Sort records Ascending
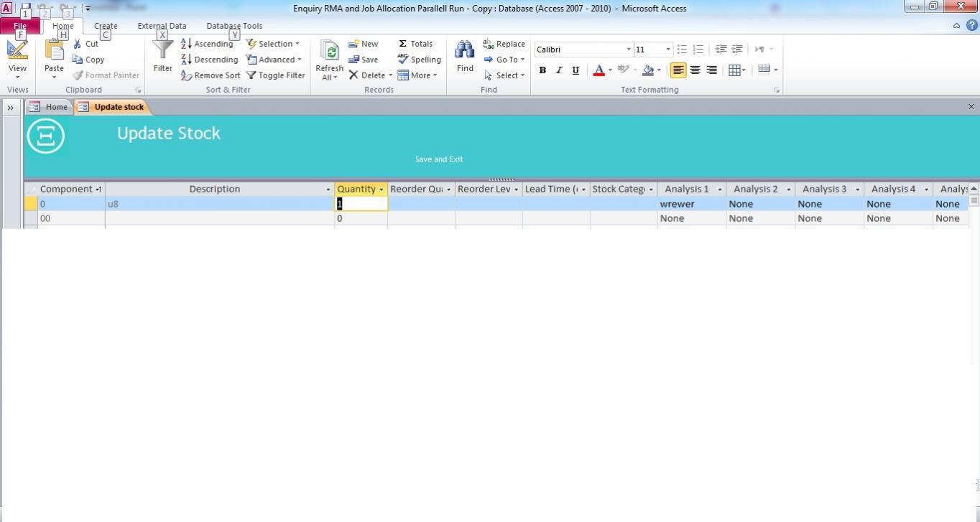 pos(207,44)
